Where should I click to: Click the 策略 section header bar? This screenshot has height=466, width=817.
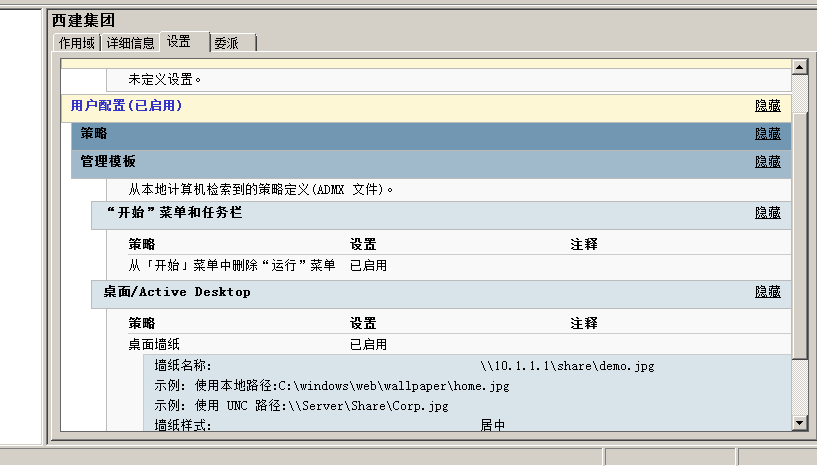click(431, 136)
